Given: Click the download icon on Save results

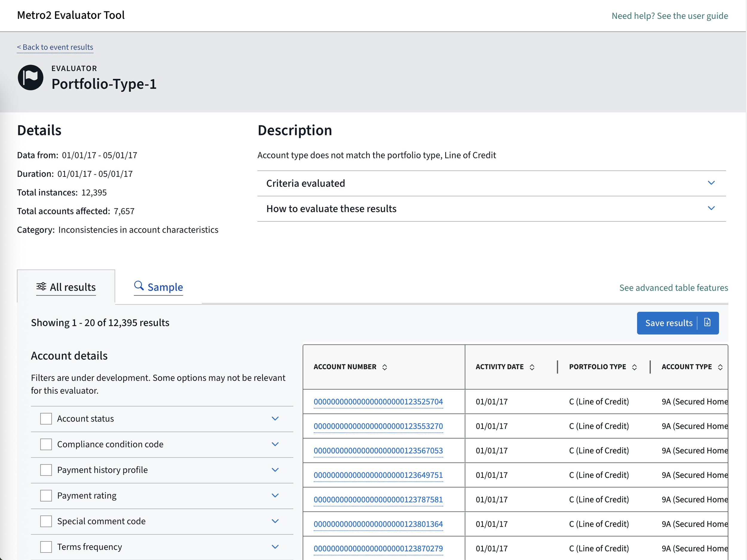Looking at the screenshot, I should 707,323.
